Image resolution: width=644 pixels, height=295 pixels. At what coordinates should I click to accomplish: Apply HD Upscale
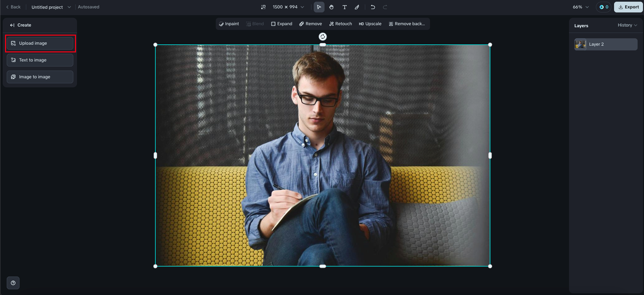click(x=370, y=24)
